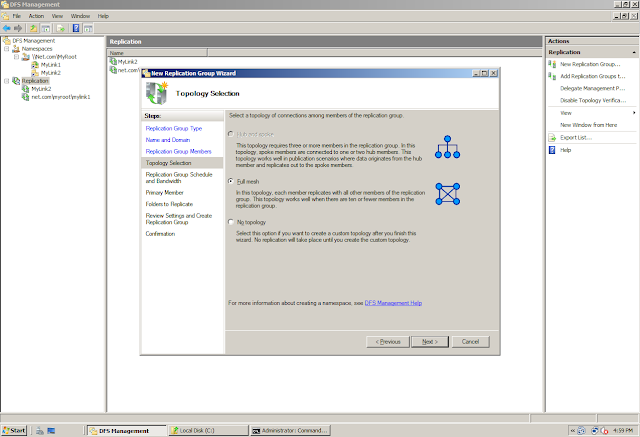Open the File menu
This screenshot has height=437, width=640.
16,16
